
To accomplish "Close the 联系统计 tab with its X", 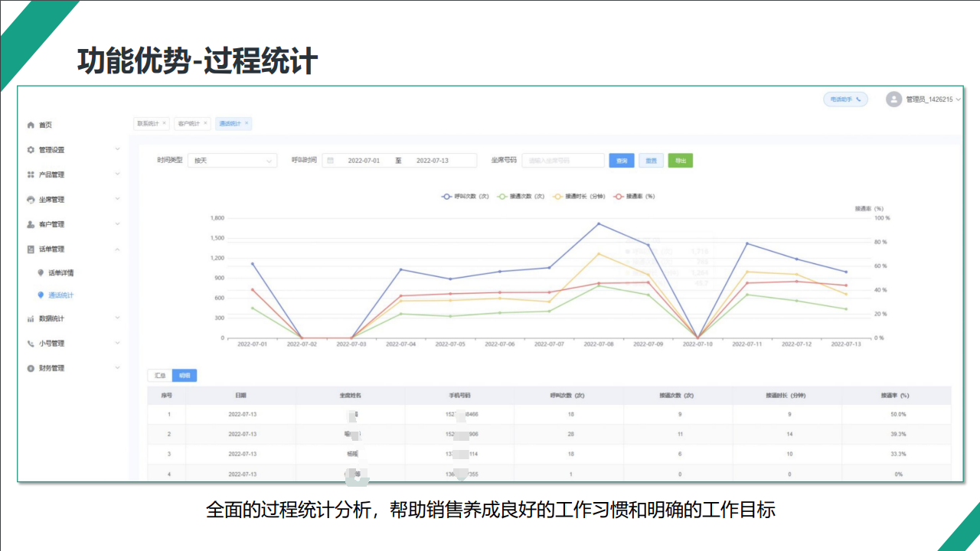I will 164,122.
